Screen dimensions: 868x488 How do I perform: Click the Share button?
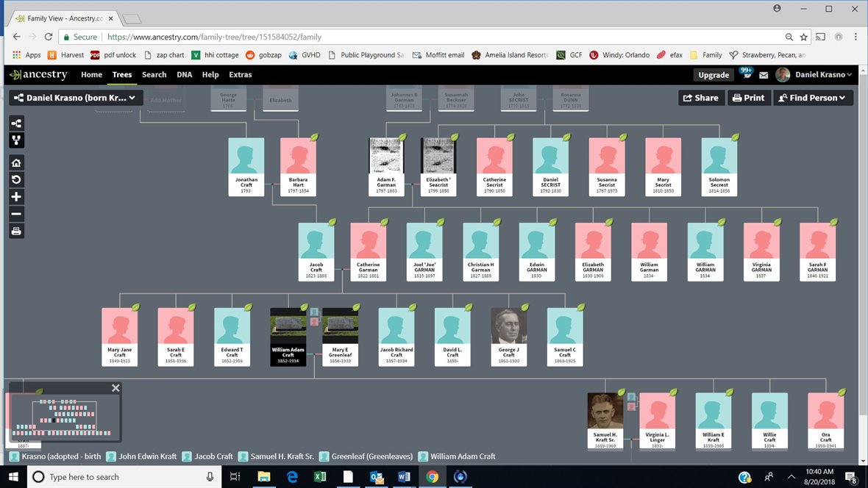pos(700,98)
